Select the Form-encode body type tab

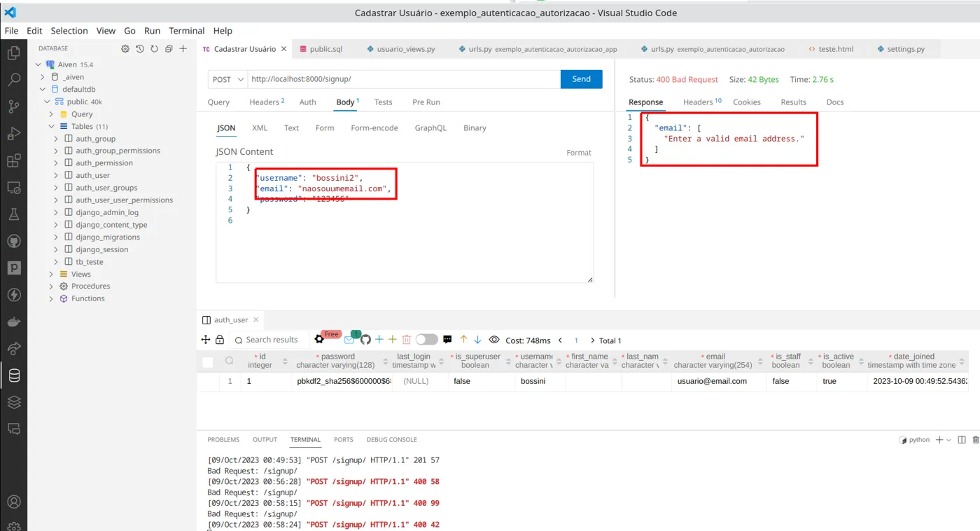click(374, 128)
